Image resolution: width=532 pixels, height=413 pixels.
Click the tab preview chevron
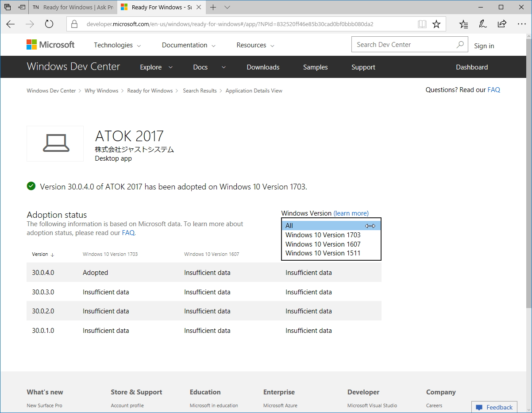[227, 7]
